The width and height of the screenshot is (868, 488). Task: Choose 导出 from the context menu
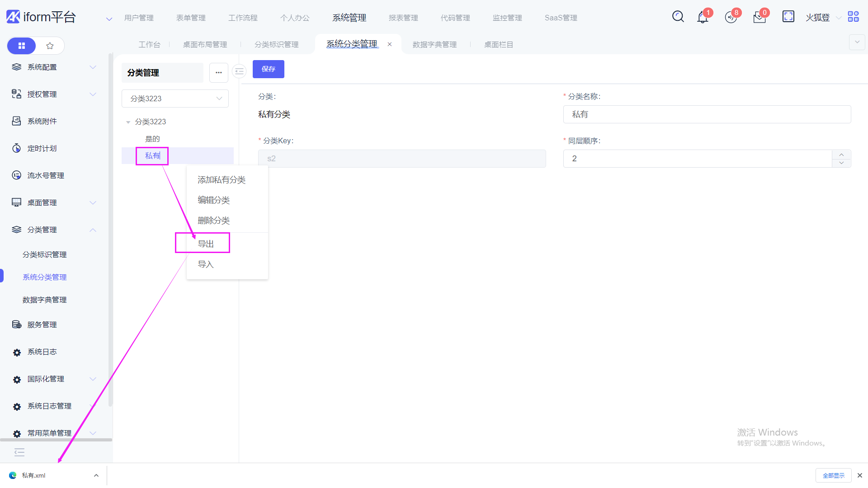click(x=206, y=244)
